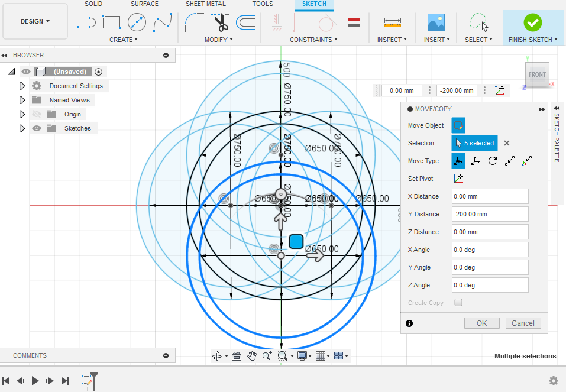The image size is (566, 392).
Task: Select the Line tool in the Create group
Action: pos(86,22)
